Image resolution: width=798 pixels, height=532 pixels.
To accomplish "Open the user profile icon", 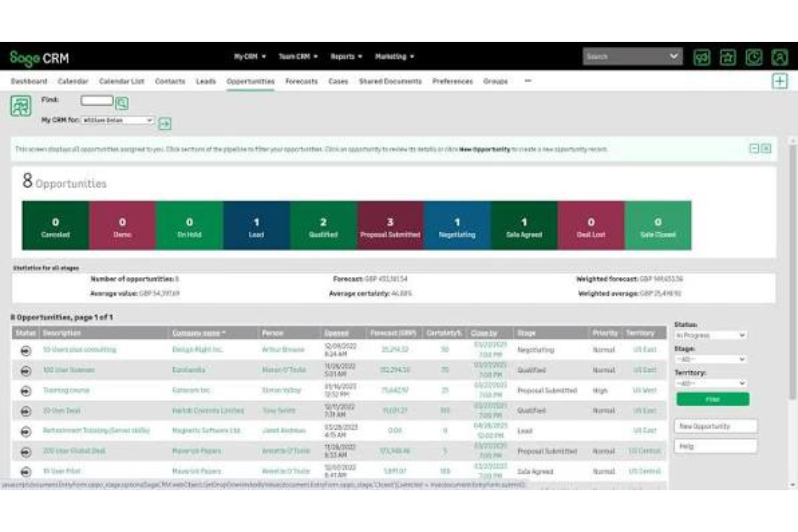I will (x=779, y=57).
